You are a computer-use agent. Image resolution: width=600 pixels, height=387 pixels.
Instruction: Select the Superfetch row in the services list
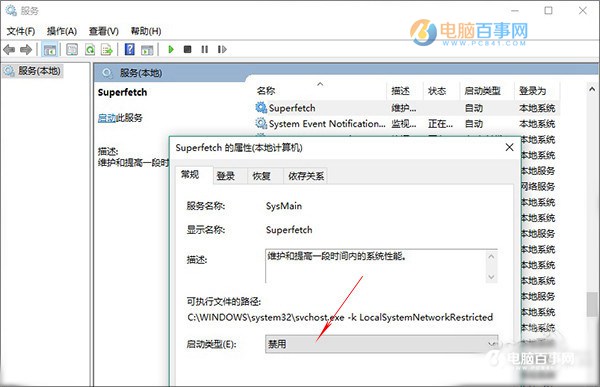pos(406,108)
